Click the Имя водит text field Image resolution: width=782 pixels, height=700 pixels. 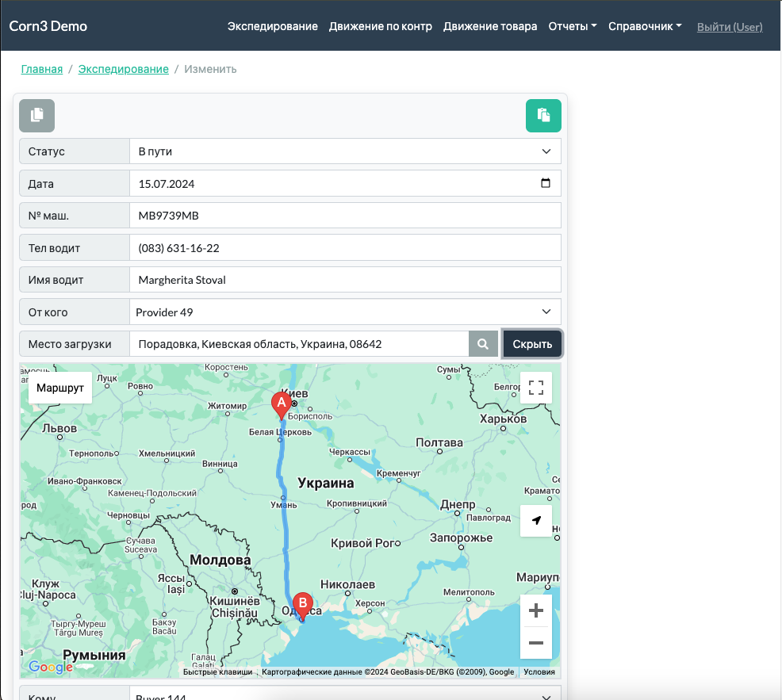[x=345, y=280]
